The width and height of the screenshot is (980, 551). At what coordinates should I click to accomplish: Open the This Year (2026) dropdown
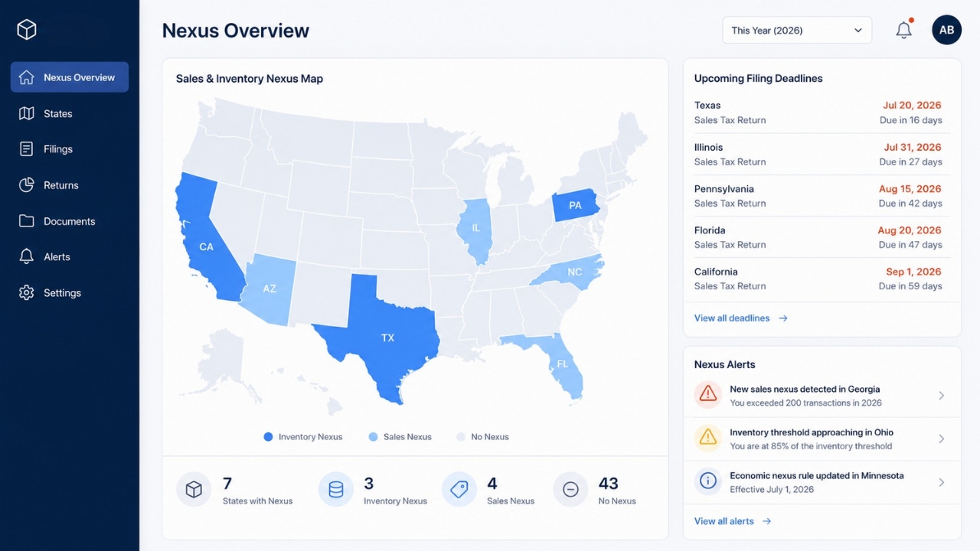point(797,31)
